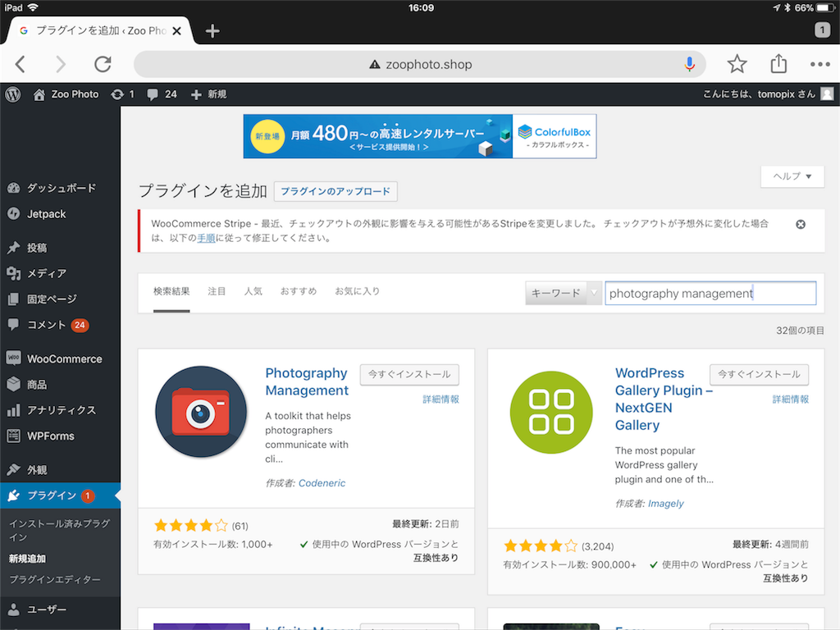Open author link Codeneric
Screen dimensions: 840x630
coord(322,483)
